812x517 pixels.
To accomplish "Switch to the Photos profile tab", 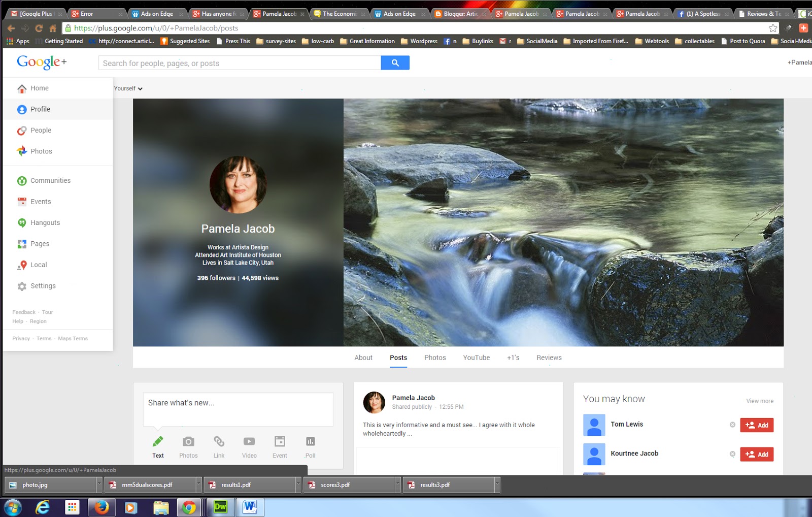I will tap(435, 358).
